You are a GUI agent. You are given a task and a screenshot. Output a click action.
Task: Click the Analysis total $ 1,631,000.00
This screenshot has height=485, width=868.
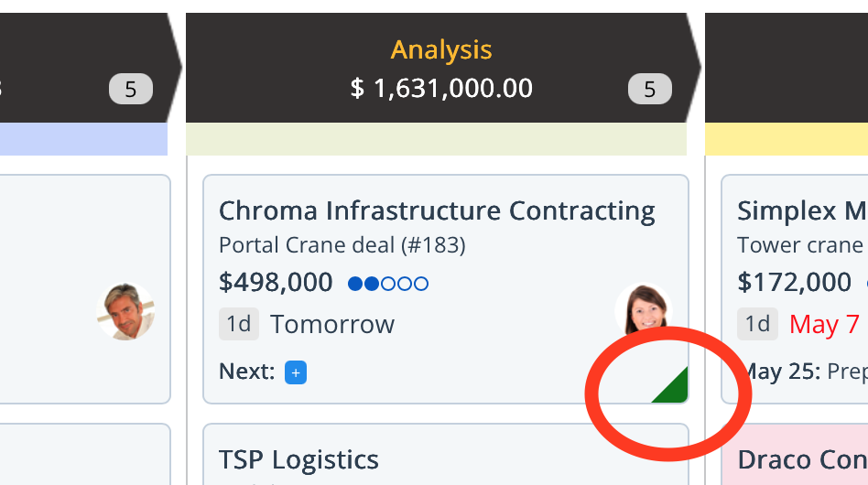point(440,89)
